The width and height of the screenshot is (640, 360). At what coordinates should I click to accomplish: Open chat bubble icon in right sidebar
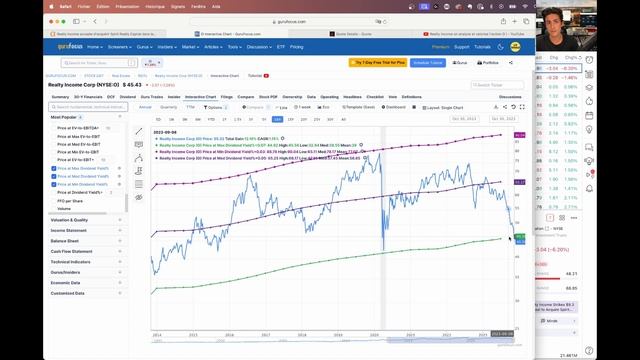589,147
